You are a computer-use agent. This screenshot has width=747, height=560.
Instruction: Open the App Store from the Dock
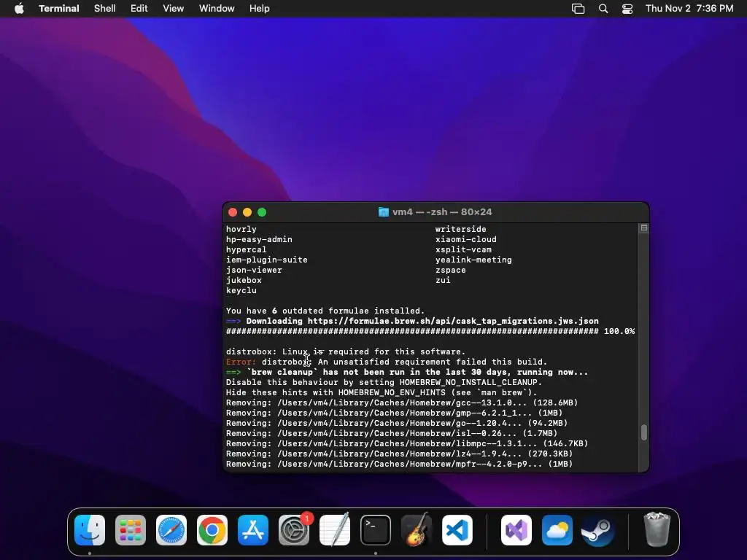point(253,530)
